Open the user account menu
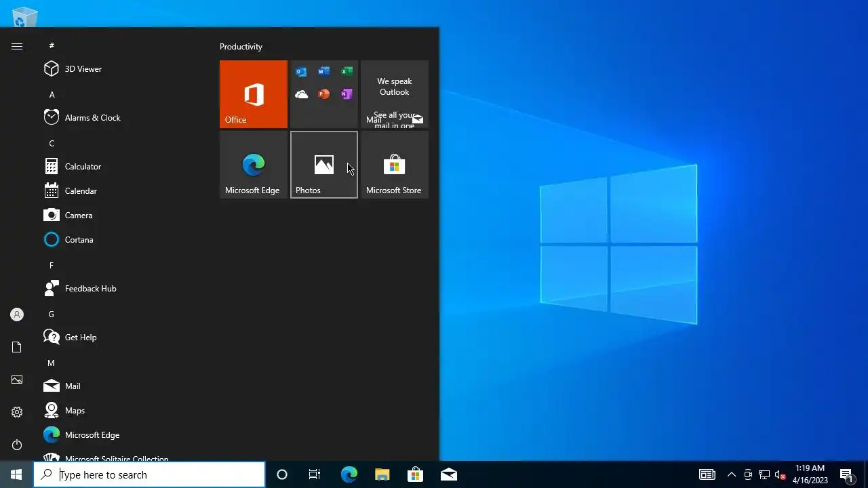The image size is (868, 488). click(x=17, y=314)
